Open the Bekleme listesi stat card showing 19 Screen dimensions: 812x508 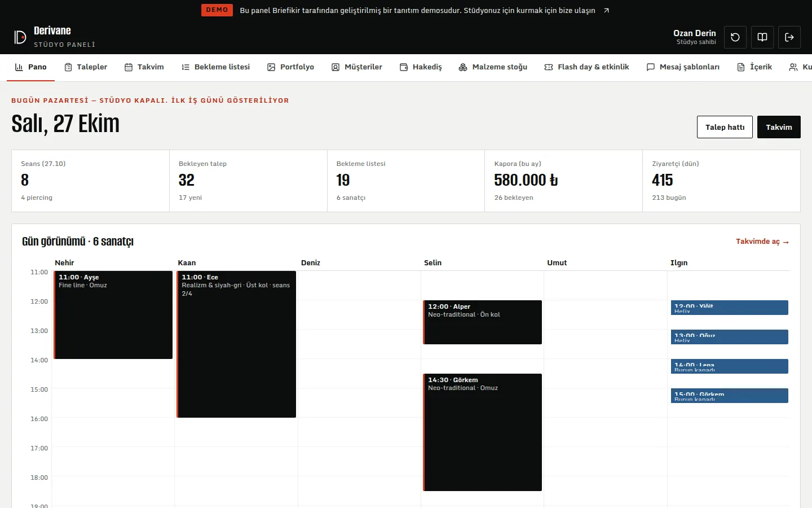406,181
